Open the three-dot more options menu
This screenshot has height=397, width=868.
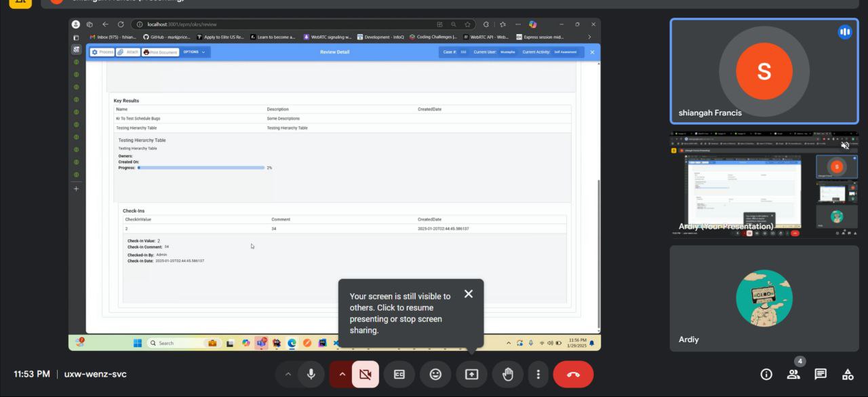[x=538, y=374]
